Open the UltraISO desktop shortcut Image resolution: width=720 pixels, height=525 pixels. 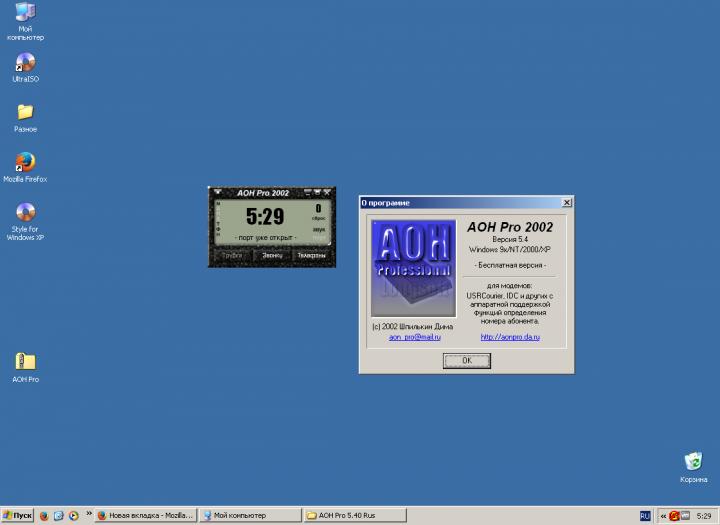coord(25,63)
